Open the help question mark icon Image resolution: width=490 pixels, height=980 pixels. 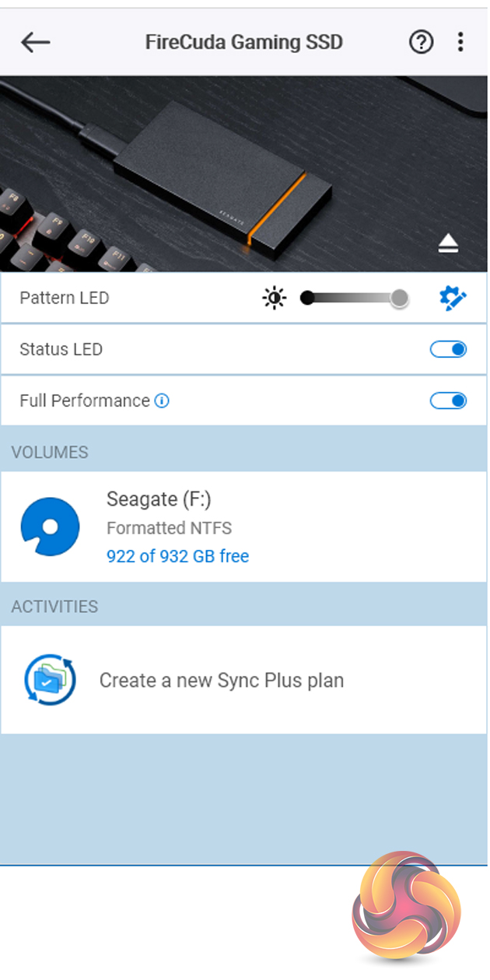coord(421,42)
